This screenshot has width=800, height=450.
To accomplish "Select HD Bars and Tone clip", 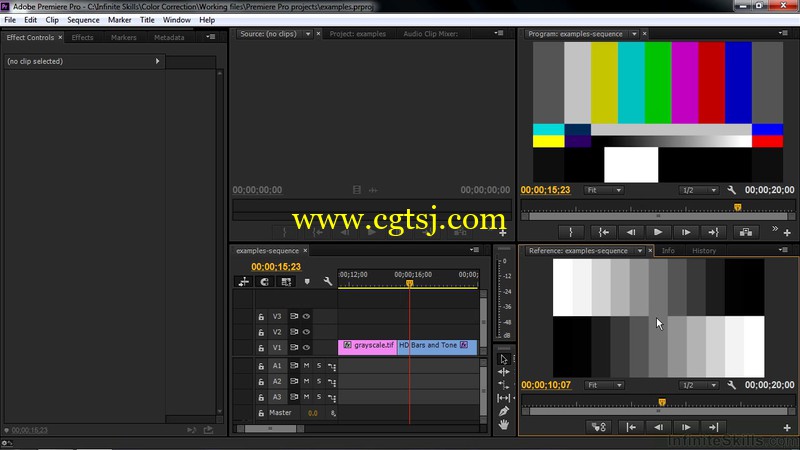I will coord(437,347).
